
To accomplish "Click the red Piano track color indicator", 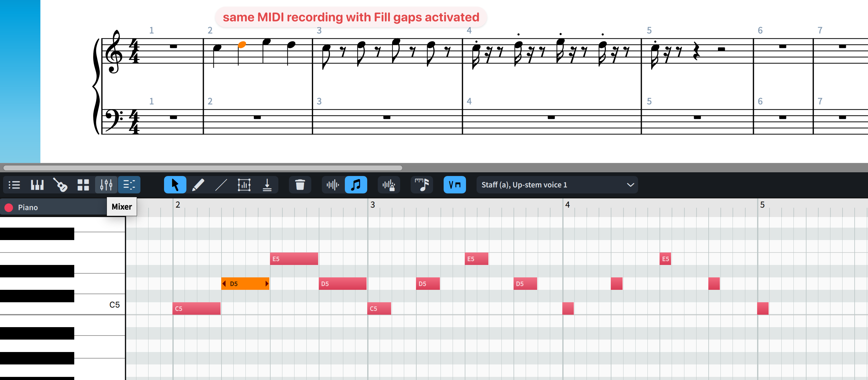I will [x=9, y=207].
